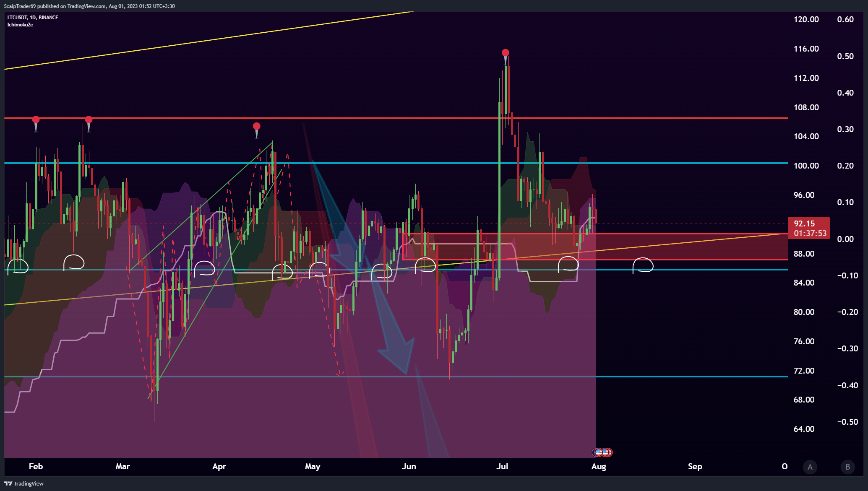The image size is (868, 491).
Task: Click the current price label 92.15
Action: pos(809,228)
